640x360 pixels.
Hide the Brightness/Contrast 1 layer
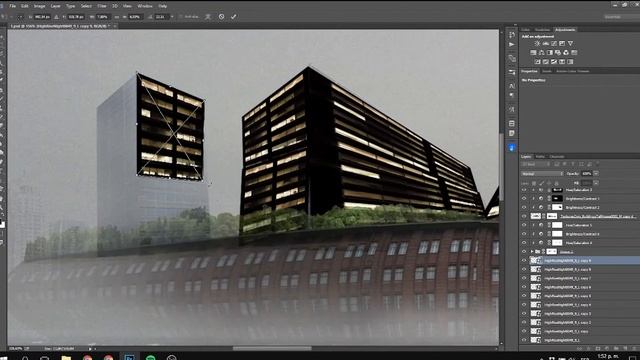click(x=524, y=198)
